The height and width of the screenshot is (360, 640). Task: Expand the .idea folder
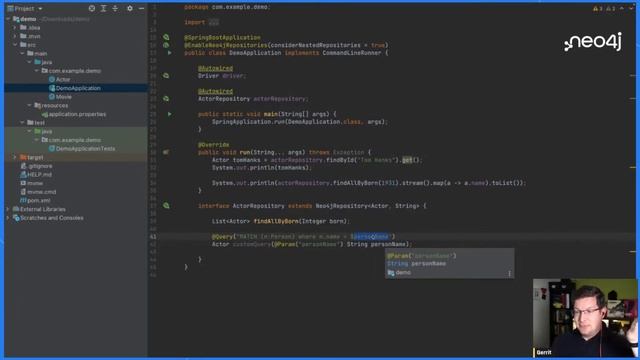click(x=16, y=28)
